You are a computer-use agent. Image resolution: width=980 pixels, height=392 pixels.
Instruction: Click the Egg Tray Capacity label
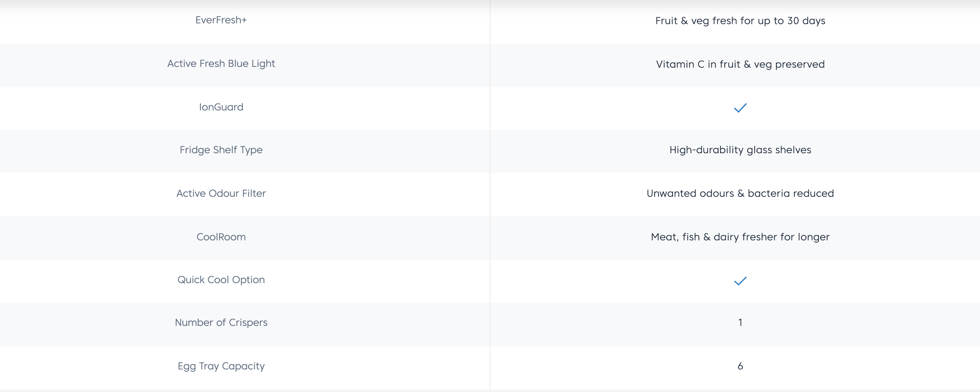click(x=221, y=366)
